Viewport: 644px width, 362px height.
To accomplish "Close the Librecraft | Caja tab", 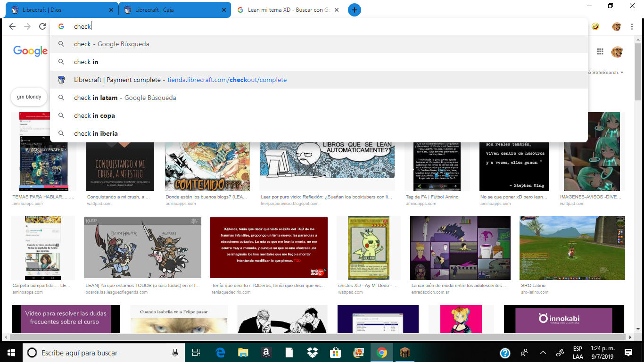I will pyautogui.click(x=224, y=10).
